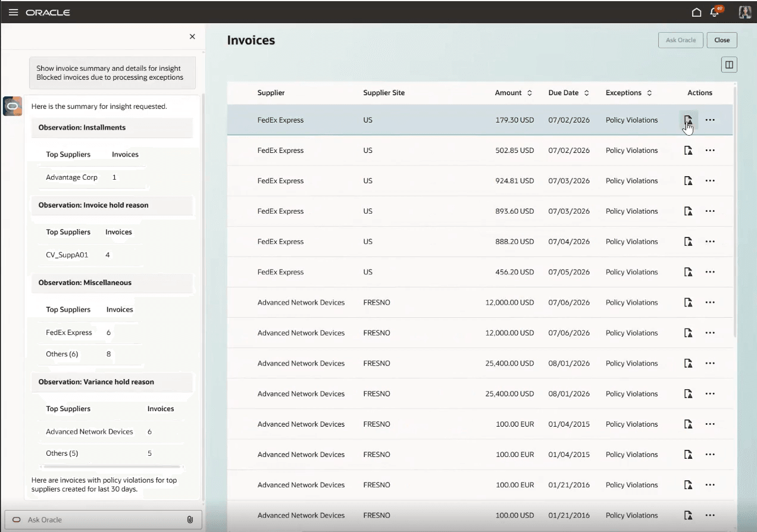The image size is (757, 532).
Task: Click the '179.30 USD' amount cell
Action: (x=515, y=120)
